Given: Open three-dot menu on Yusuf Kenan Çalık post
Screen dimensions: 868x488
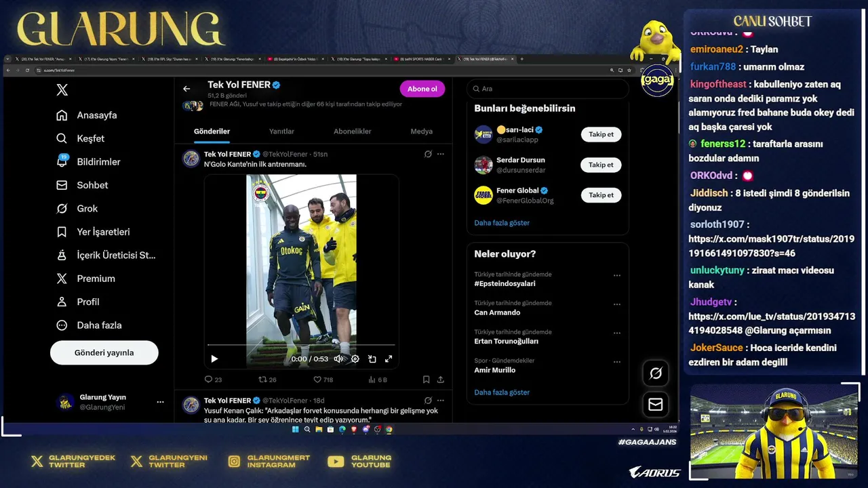Looking at the screenshot, I should [x=441, y=401].
